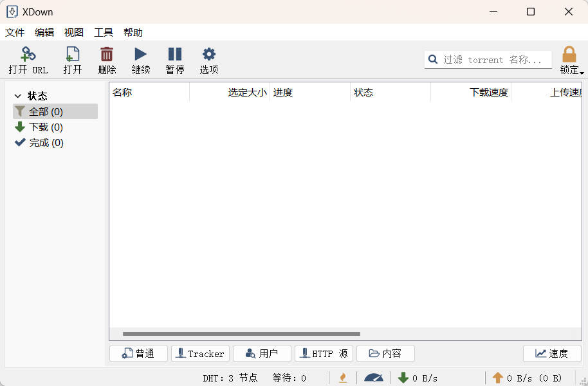Open a new URL download via 打开 URL icon
Image resolution: width=588 pixels, height=386 pixels.
click(x=27, y=60)
